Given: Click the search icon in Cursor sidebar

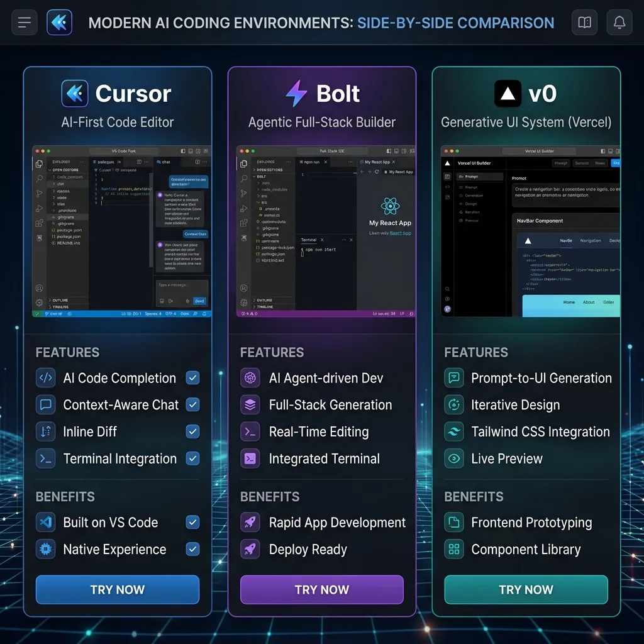Looking at the screenshot, I should point(40,178).
